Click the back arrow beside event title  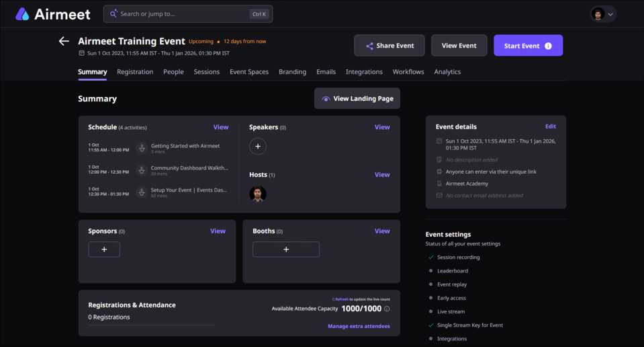coord(64,41)
